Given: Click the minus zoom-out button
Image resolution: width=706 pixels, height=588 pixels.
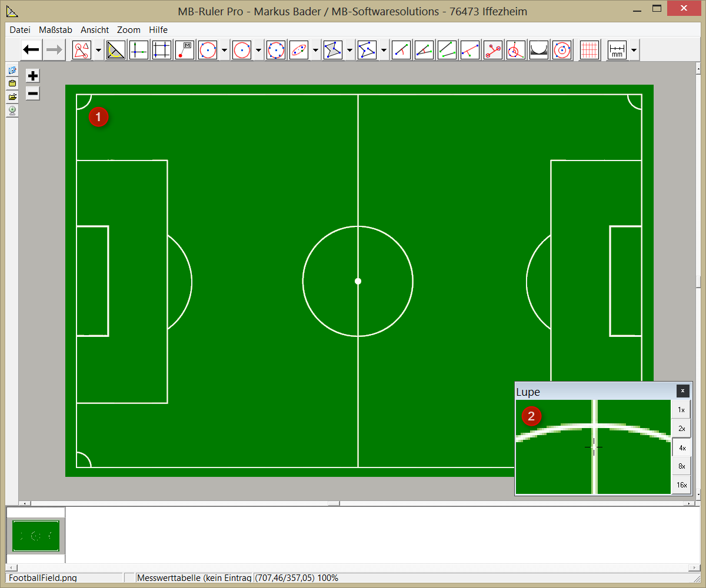Looking at the screenshot, I should click(x=33, y=93).
